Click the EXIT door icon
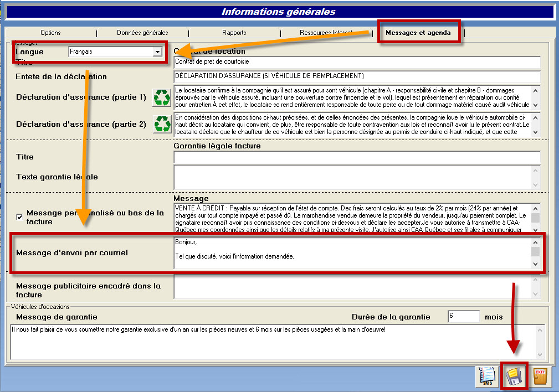 click(x=540, y=376)
